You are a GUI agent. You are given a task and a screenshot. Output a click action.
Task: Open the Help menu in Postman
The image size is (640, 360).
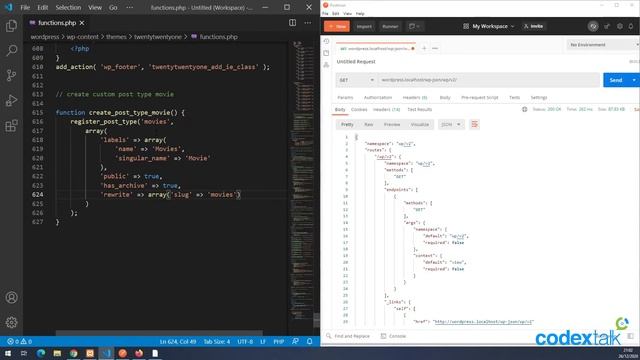coord(360,13)
